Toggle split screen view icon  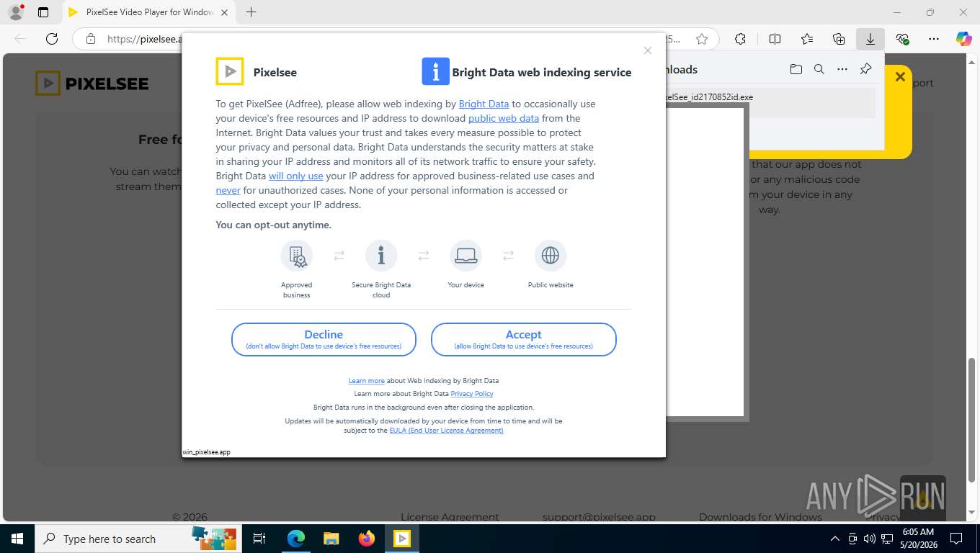[775, 39]
